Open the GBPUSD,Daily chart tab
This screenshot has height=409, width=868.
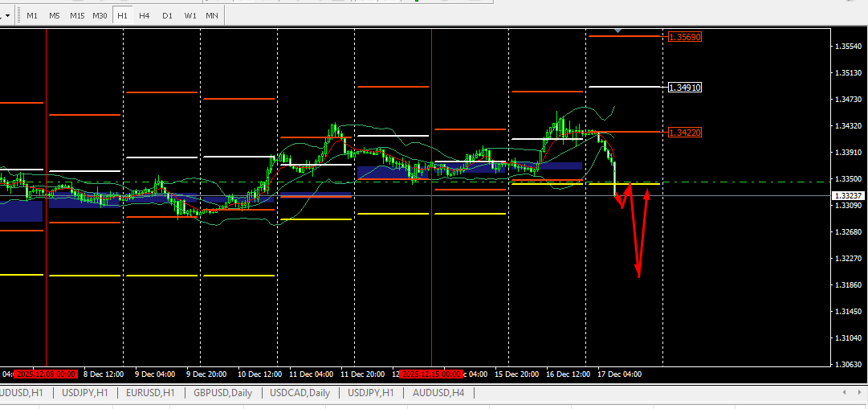[x=222, y=393]
